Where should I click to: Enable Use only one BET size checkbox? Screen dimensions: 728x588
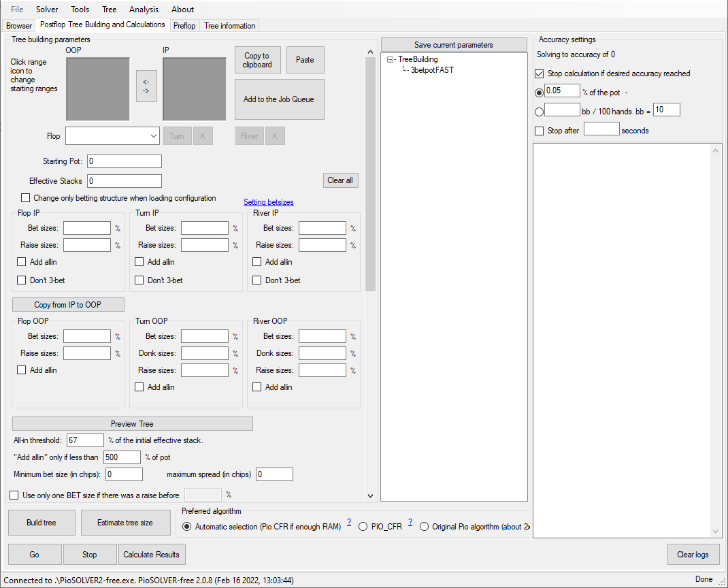pyautogui.click(x=14, y=495)
